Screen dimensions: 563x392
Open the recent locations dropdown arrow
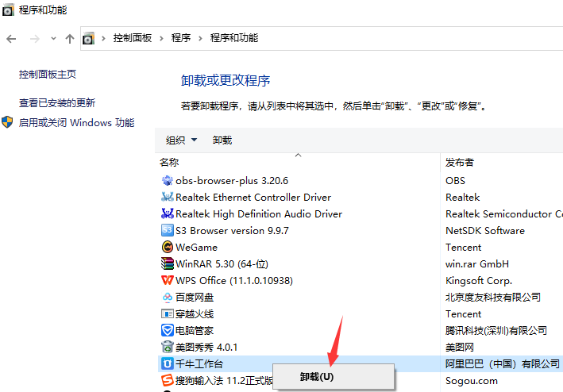pyautogui.click(x=53, y=38)
